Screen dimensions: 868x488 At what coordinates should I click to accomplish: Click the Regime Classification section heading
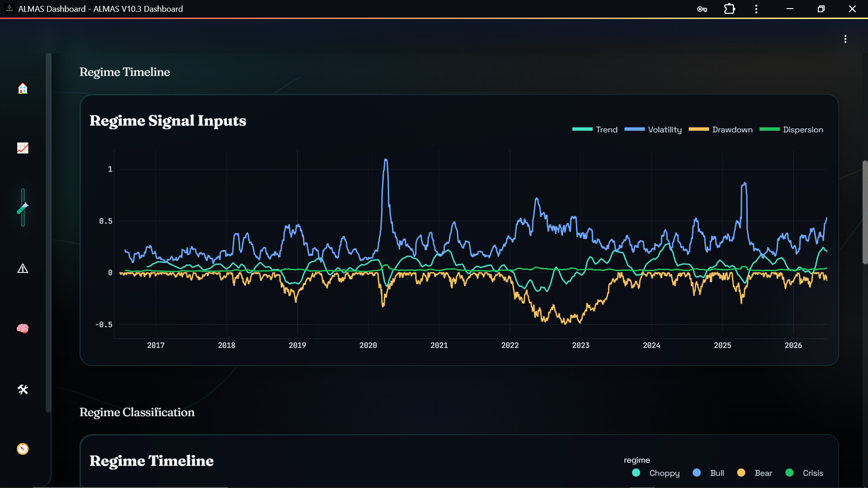[137, 412]
